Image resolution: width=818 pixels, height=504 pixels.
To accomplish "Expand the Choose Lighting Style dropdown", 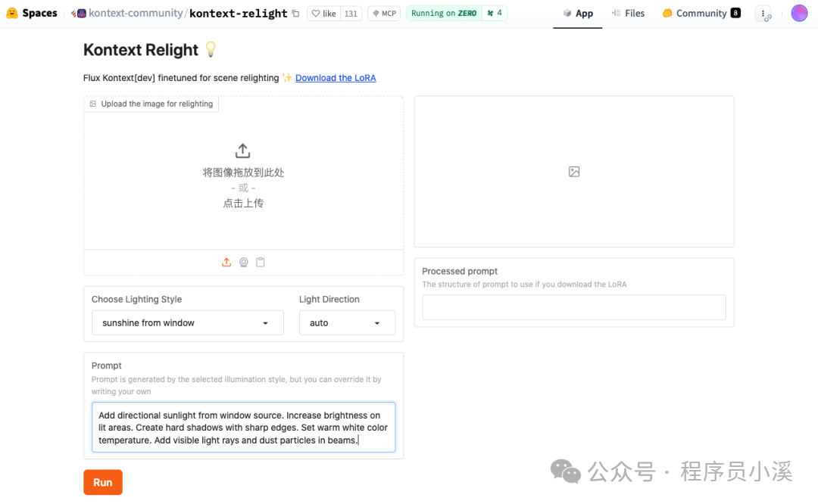I will click(x=186, y=322).
